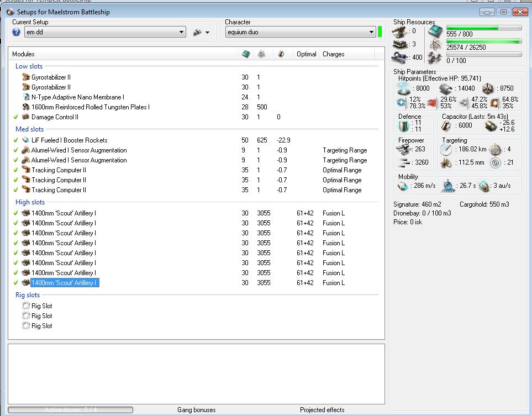
Task: Click the turret hardpoints icon in Ship Resources
Action: [399, 31]
